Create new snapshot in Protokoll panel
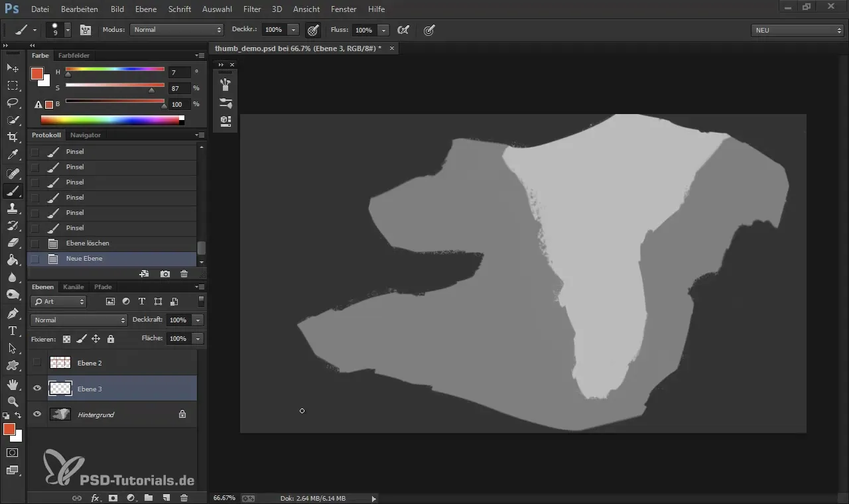Image resolution: width=849 pixels, height=504 pixels. (165, 274)
